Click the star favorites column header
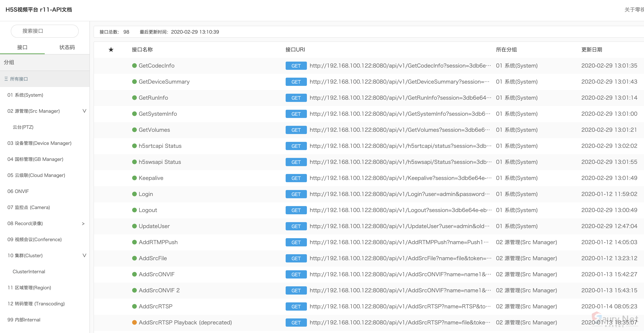 pos(111,49)
